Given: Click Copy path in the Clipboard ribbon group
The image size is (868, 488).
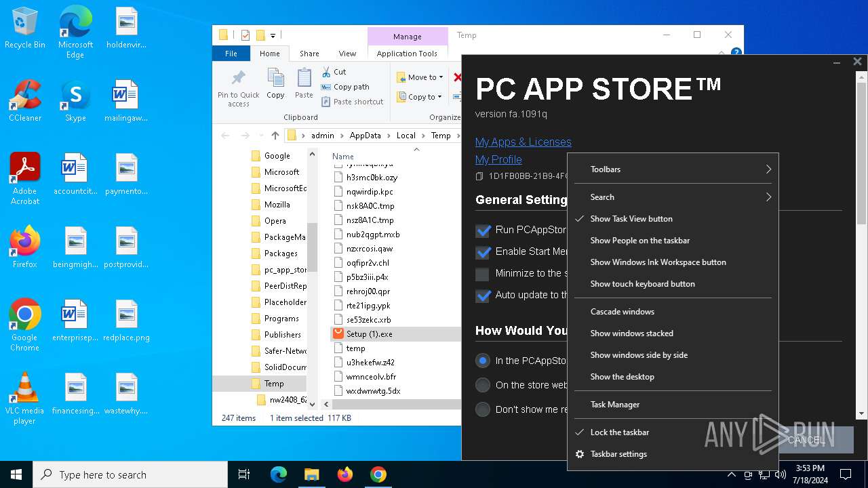Looking at the screenshot, I should click(345, 87).
